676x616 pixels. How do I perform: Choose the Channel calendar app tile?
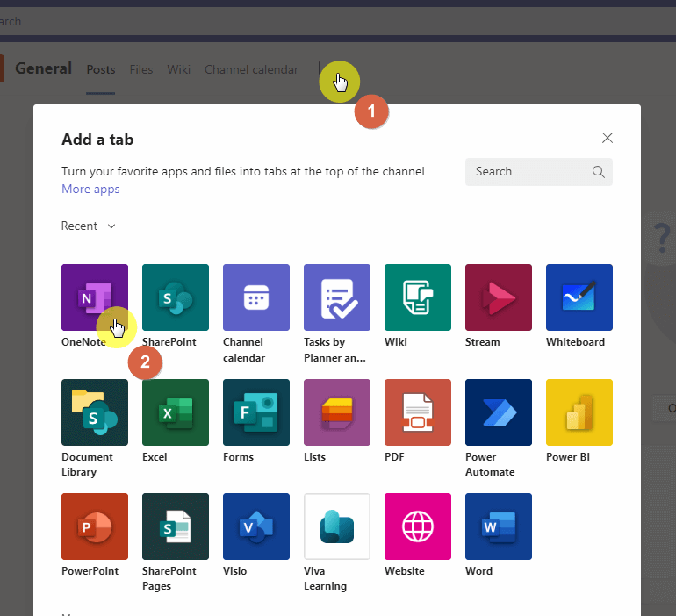coord(256,297)
